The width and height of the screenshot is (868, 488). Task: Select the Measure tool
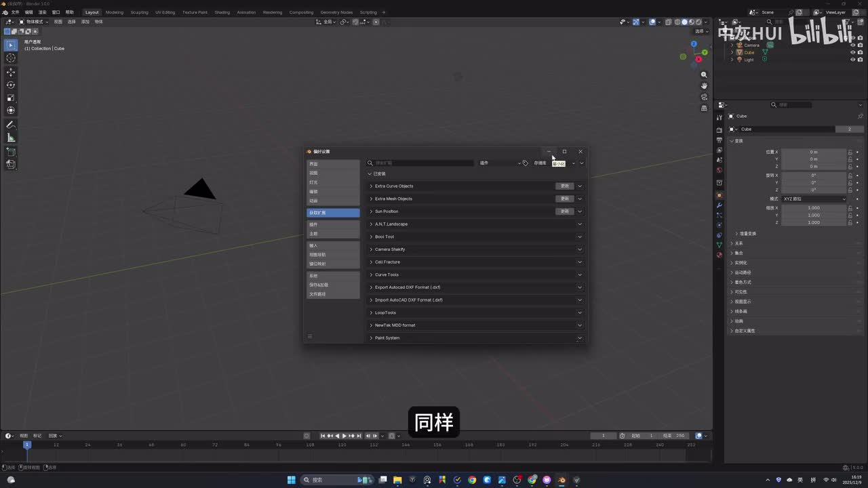click(11, 138)
